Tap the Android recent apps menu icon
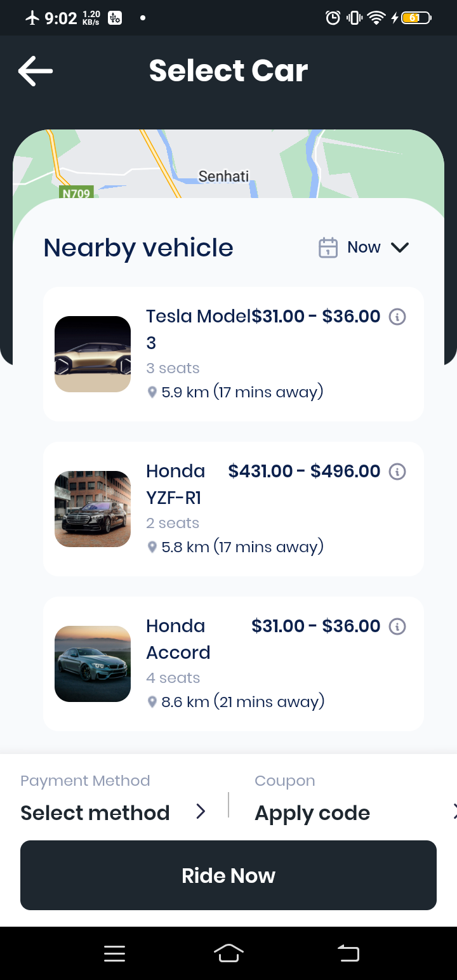 115,953
